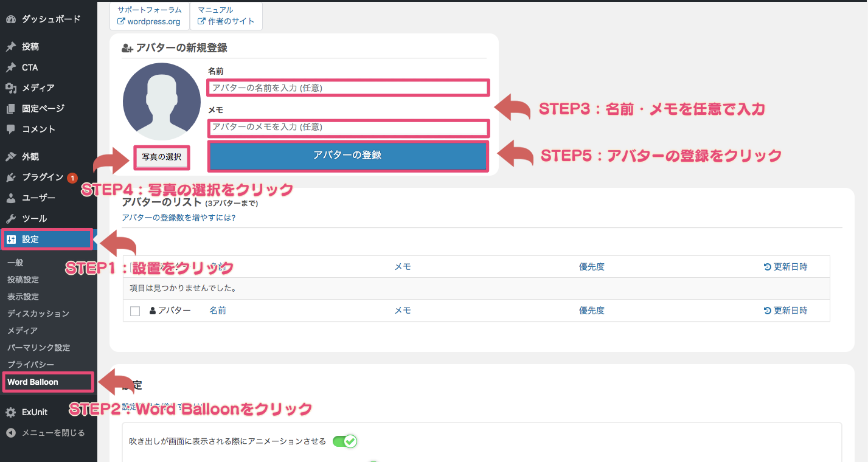Click 写真の選択 button

161,157
